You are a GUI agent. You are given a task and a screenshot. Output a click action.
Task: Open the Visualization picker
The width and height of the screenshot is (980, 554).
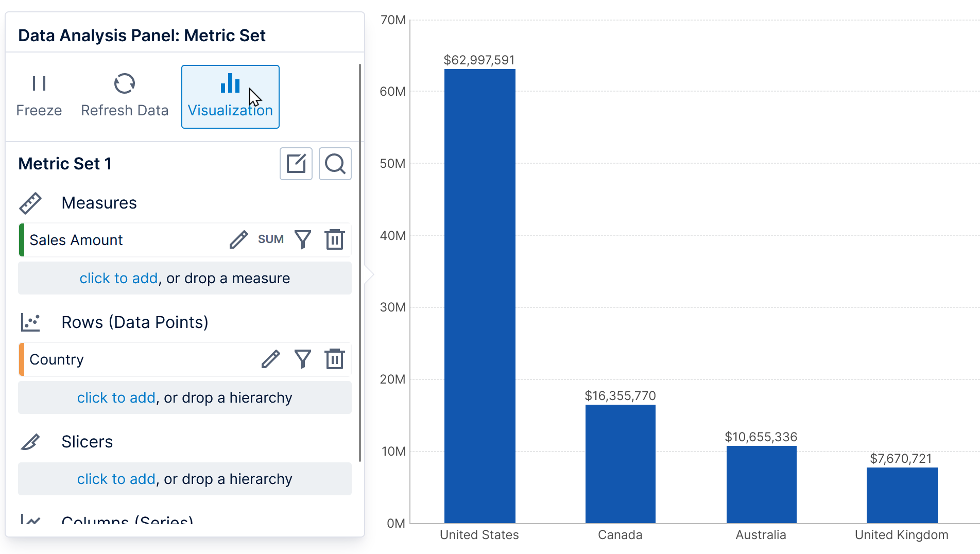(230, 96)
